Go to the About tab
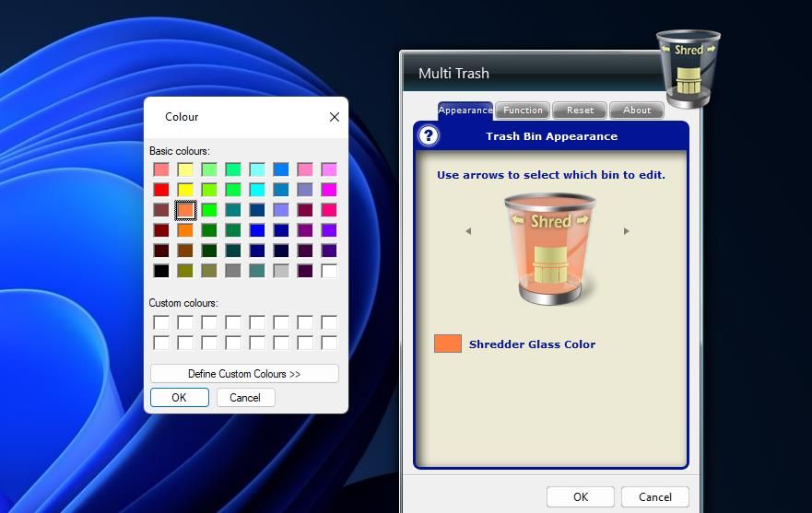Viewport: 812px width, 513px height. coord(637,111)
